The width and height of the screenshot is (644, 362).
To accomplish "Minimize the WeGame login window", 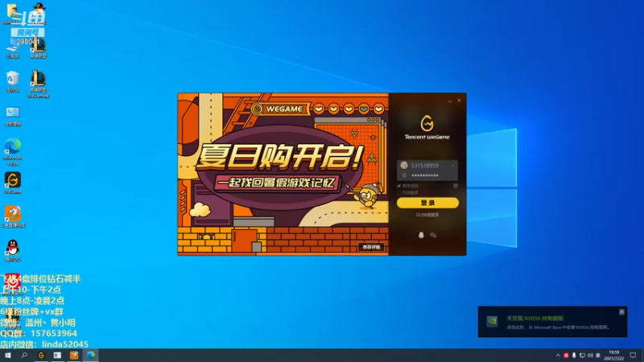I will coord(450,101).
